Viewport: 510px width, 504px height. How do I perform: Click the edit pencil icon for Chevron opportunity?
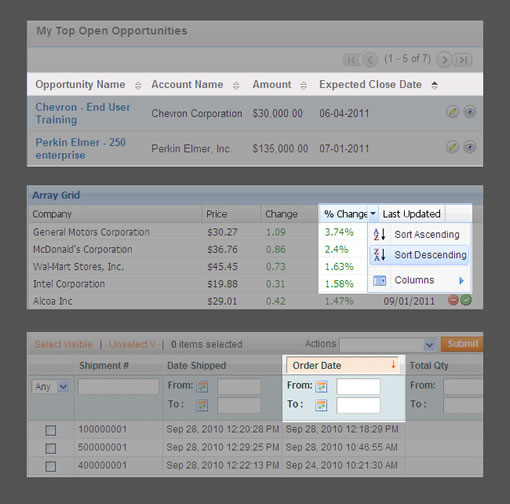(452, 112)
